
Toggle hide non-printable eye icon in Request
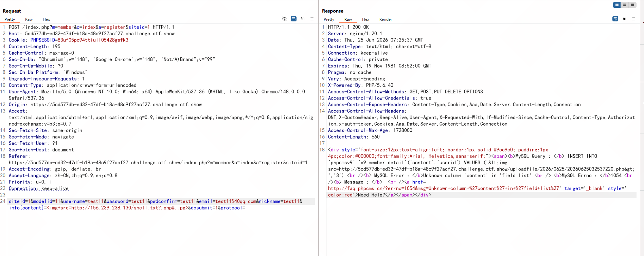pos(284,19)
